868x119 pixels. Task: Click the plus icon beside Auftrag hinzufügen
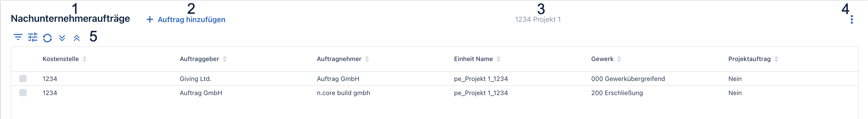(150, 20)
